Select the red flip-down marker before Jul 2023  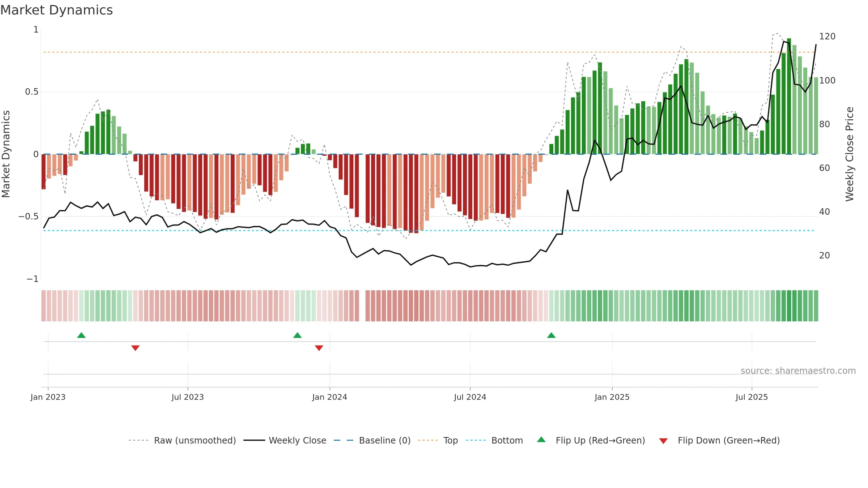[135, 348]
